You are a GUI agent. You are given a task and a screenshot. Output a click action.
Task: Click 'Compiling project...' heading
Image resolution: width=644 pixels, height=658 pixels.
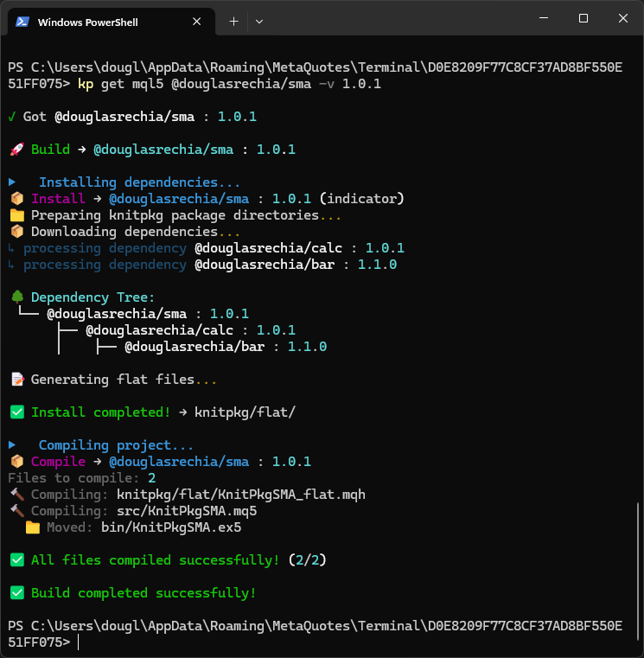point(116,445)
